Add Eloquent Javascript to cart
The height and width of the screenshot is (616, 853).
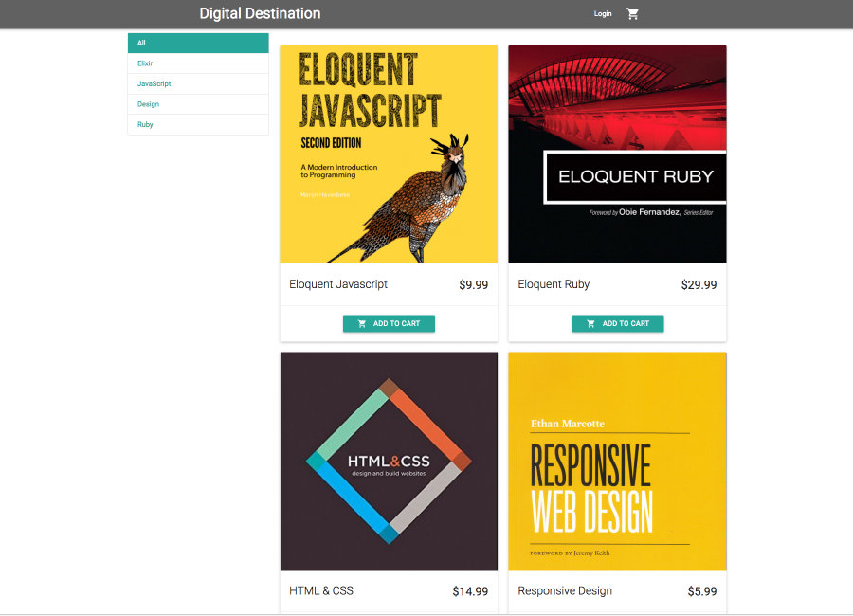389,323
